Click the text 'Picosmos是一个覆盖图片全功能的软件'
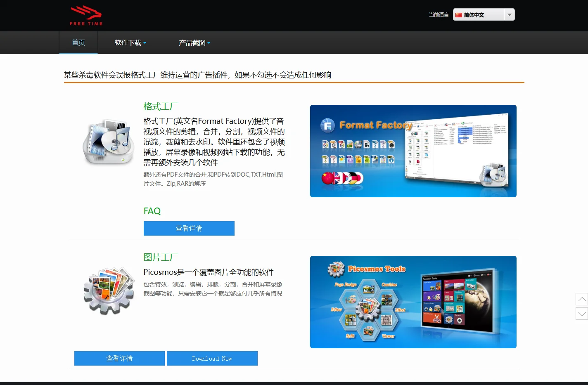 [x=209, y=272]
